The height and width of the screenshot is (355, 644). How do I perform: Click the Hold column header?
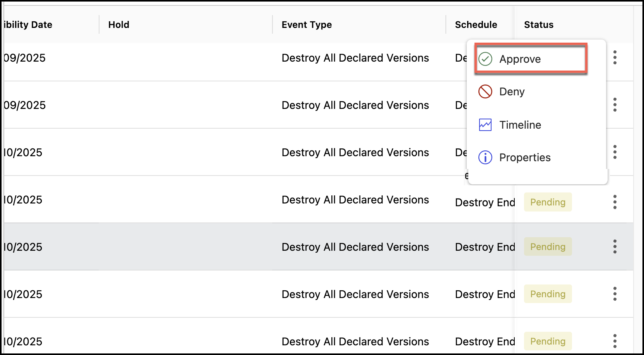119,25
